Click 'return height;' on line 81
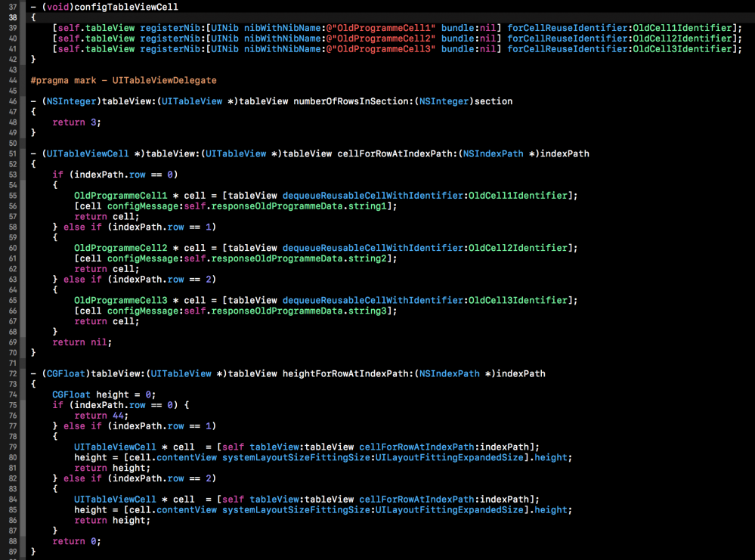The image size is (755, 560). coord(112,468)
